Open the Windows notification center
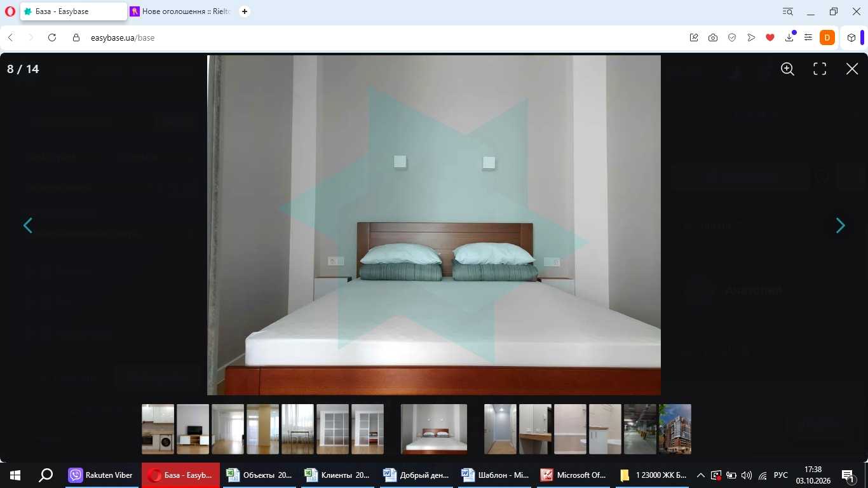 848,475
